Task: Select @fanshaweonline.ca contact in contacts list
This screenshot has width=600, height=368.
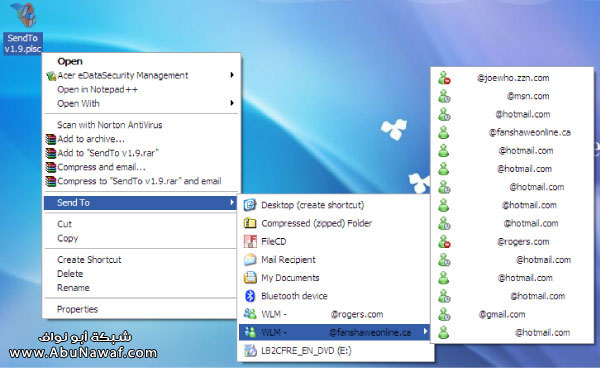Action: [512, 132]
